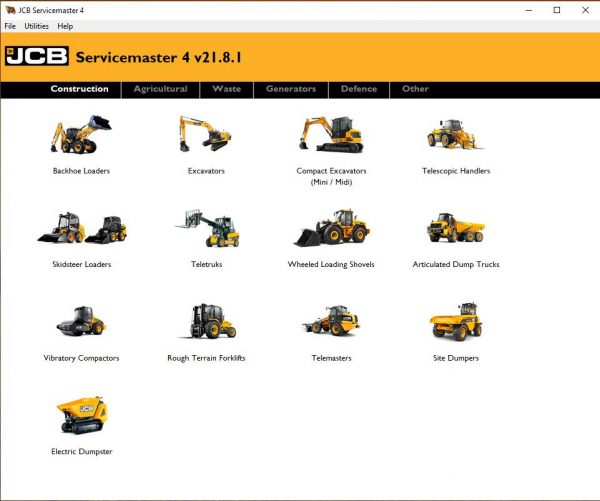The image size is (600, 501).
Task: Click the "Teletruks" text label
Action: [207, 264]
